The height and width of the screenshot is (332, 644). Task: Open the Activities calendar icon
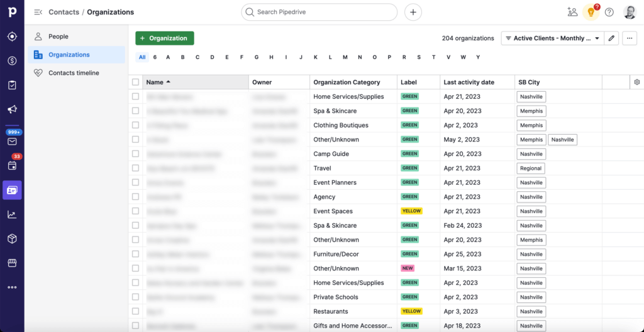tap(12, 165)
